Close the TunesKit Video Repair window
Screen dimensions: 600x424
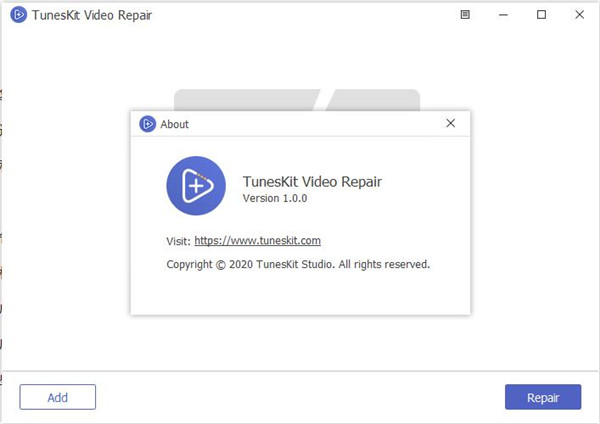tap(580, 15)
